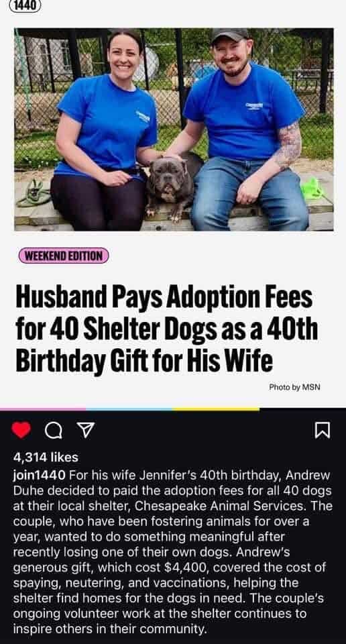This screenshot has height=644, width=346.
Task: Click the pink segment of the color bar
Action: coord(43,409)
